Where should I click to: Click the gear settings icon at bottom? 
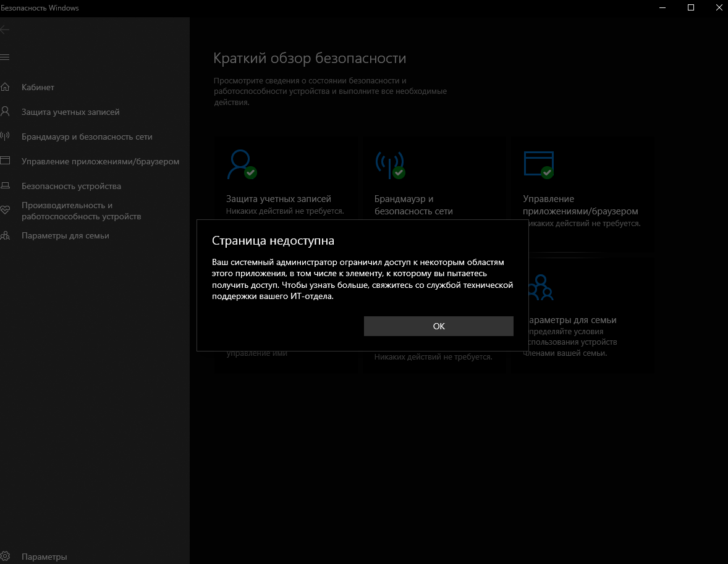click(x=5, y=556)
